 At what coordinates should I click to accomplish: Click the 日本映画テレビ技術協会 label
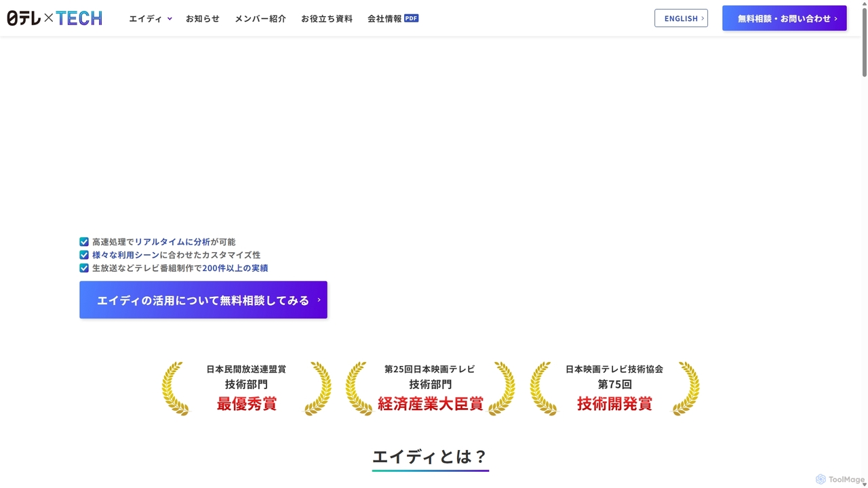coord(614,369)
